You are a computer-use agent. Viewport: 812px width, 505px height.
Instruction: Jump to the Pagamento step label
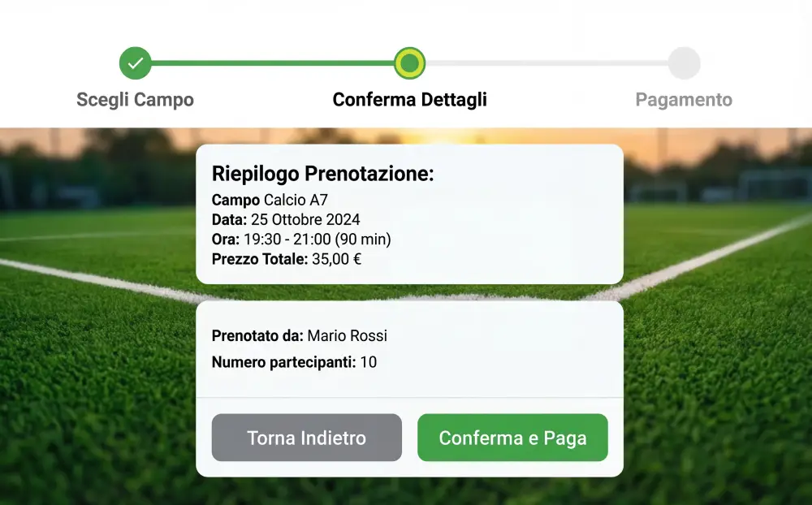tap(684, 100)
